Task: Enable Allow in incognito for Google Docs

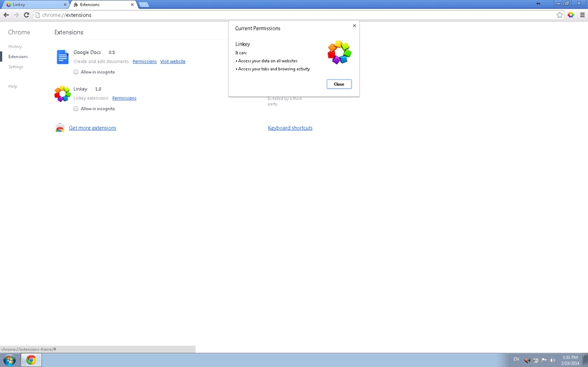Action: pyautogui.click(x=76, y=72)
